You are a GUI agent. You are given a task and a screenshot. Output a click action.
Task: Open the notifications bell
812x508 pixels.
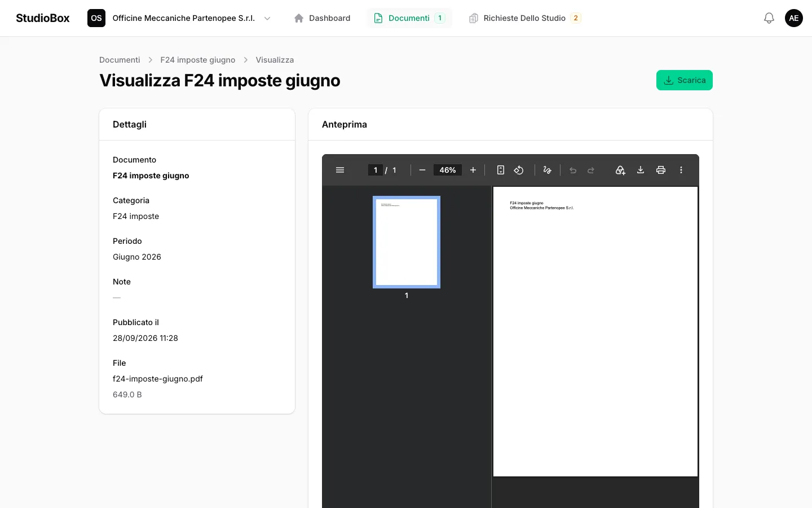[769, 18]
